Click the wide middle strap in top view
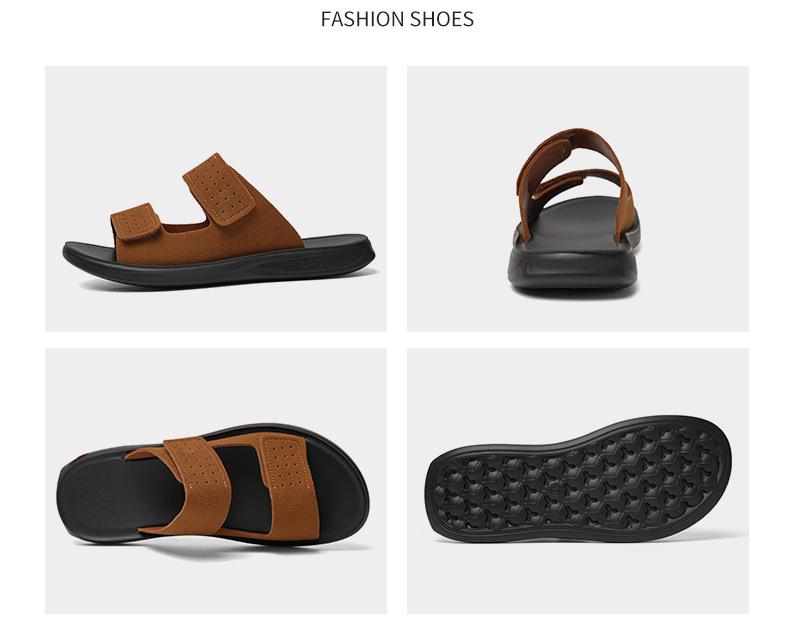 pyautogui.click(x=196, y=484)
